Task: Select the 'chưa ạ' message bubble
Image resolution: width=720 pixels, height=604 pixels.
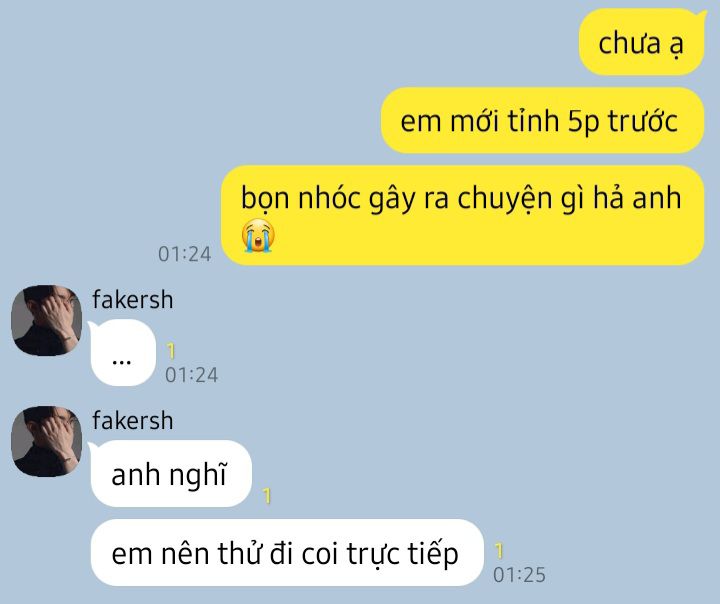Action: [641, 42]
